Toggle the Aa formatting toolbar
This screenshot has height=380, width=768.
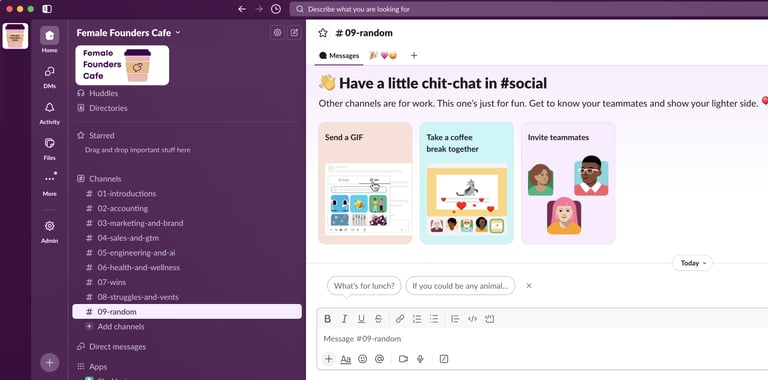(346, 359)
